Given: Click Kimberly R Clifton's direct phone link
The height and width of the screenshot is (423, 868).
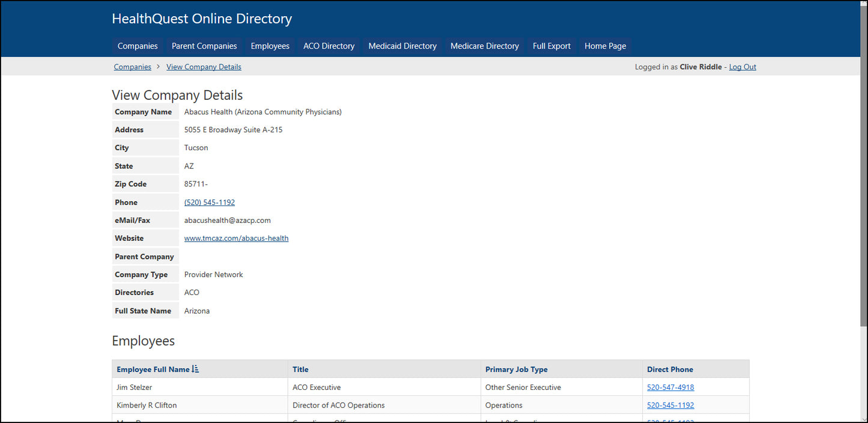Looking at the screenshot, I should (x=670, y=406).
